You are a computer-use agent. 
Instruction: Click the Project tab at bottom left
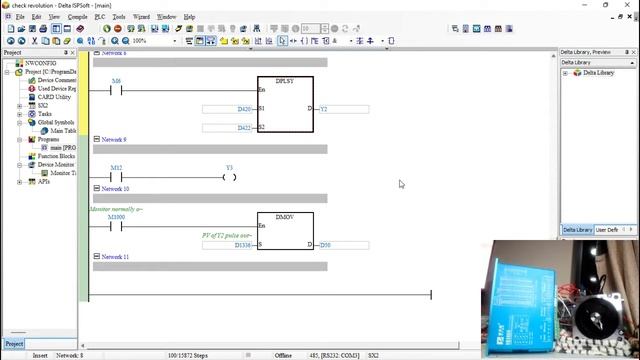click(x=14, y=344)
